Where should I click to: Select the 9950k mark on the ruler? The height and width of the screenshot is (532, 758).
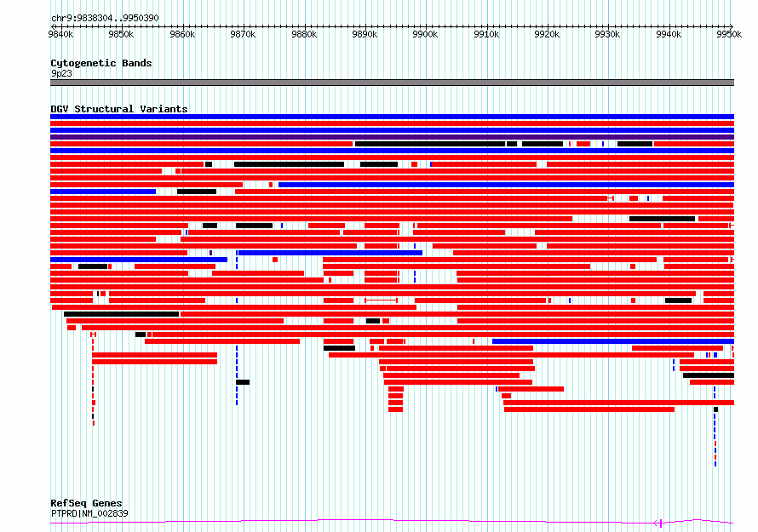coord(729,34)
